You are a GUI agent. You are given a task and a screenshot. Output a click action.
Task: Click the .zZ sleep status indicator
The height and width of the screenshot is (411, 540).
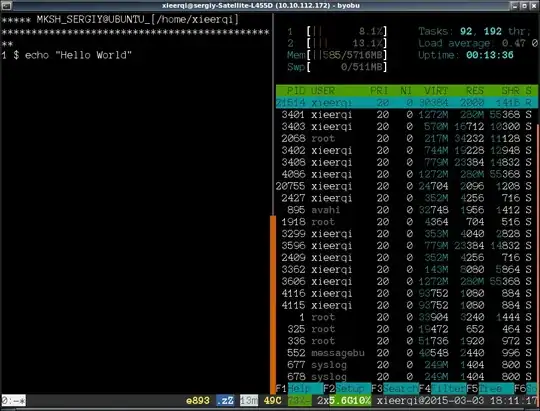coord(225,401)
